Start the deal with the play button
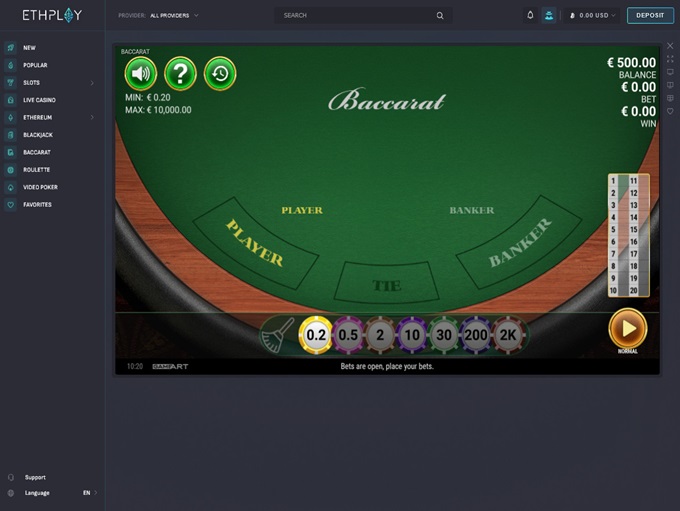Image resolution: width=680 pixels, height=511 pixels. [628, 328]
